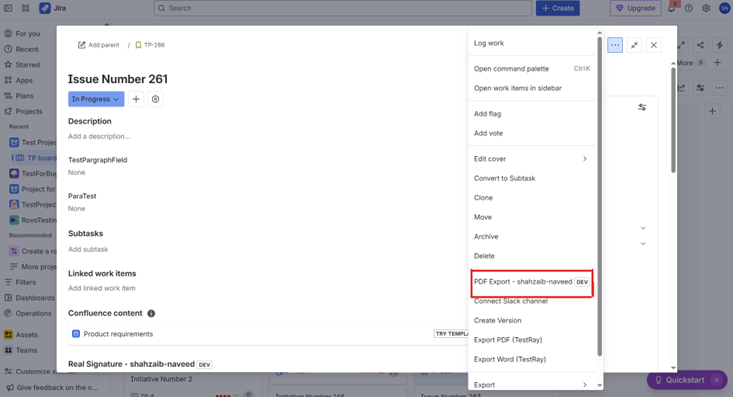Select Open work items in sidebar
This screenshot has width=733, height=397.
pos(532,88)
